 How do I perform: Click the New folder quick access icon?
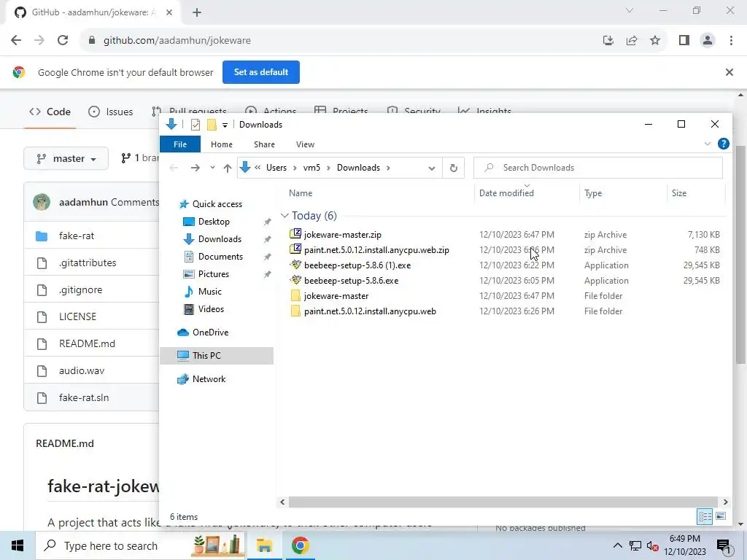[212, 125]
